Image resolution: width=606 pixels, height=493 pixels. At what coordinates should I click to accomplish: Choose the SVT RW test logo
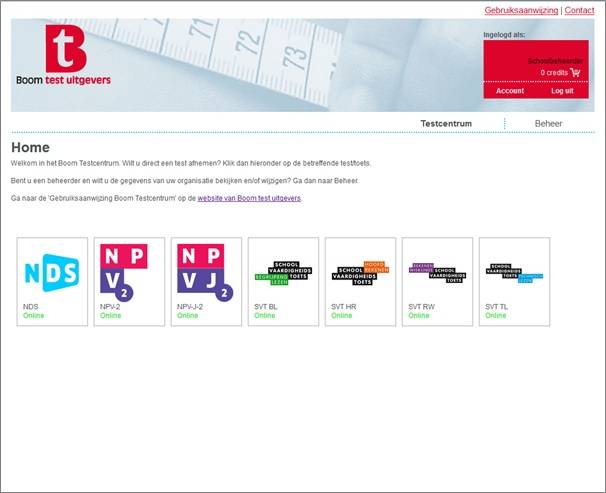pos(437,271)
